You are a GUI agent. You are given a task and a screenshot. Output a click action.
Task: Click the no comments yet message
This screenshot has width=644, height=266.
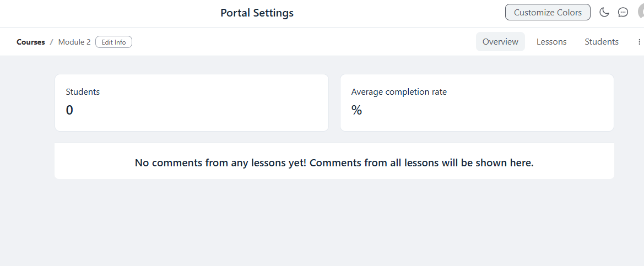click(334, 162)
